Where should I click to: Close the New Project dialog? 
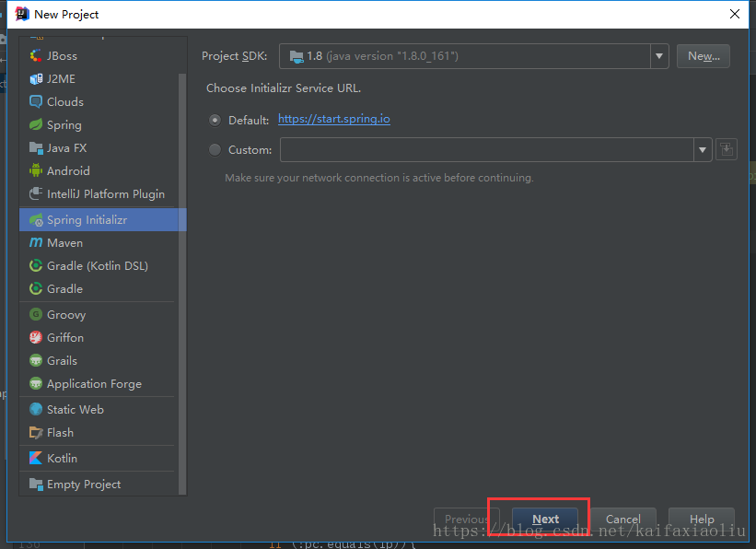pos(734,14)
